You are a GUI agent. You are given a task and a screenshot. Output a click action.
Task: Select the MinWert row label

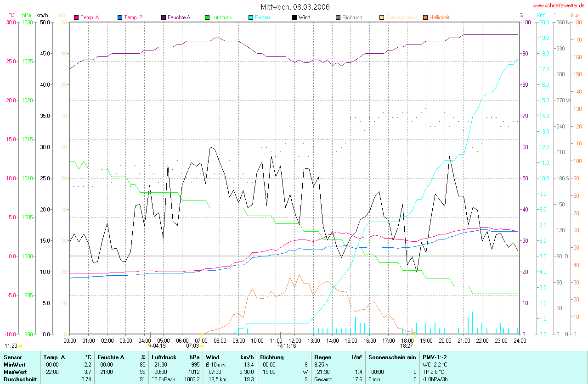pos(15,365)
